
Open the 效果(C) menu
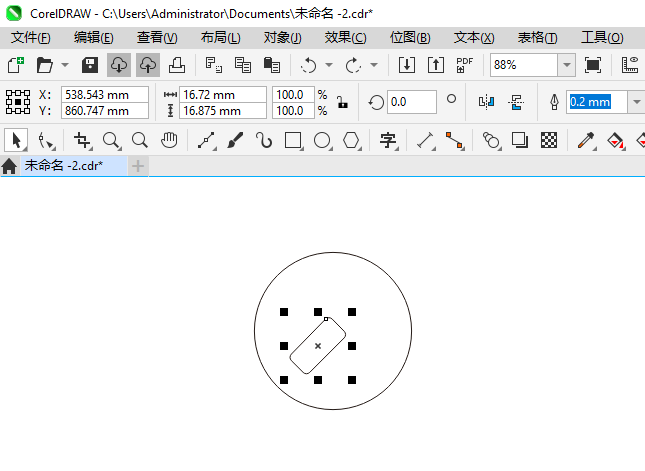pyautogui.click(x=346, y=38)
